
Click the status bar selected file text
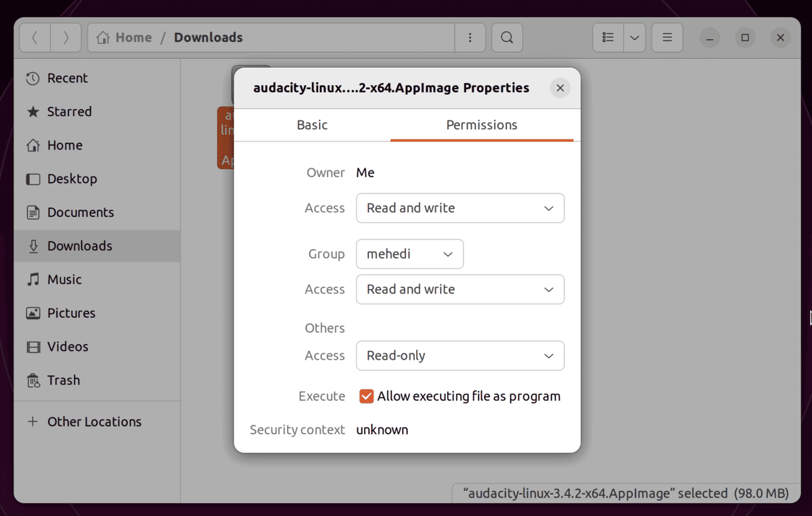coord(626,494)
